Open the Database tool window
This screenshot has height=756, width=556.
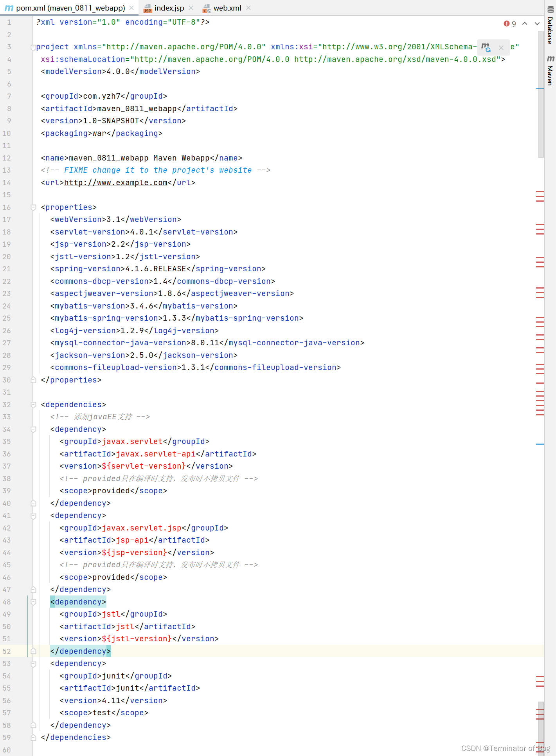[x=550, y=24]
